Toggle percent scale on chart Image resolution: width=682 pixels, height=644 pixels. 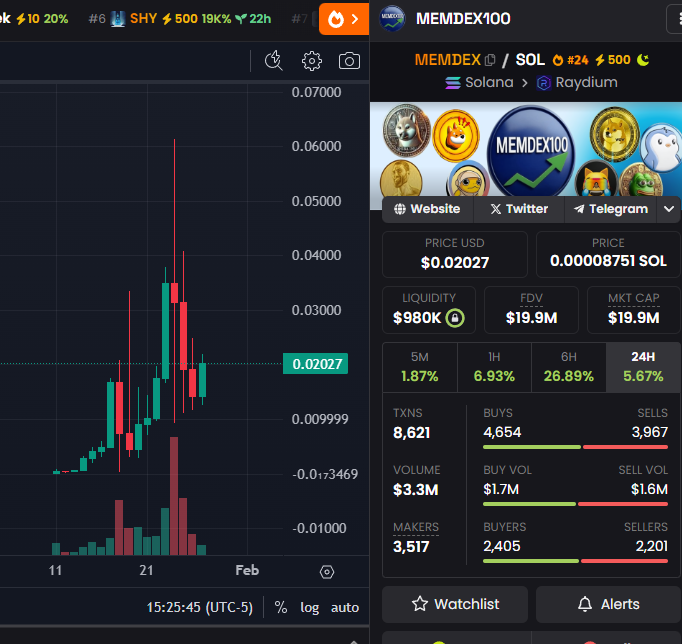pos(281,607)
